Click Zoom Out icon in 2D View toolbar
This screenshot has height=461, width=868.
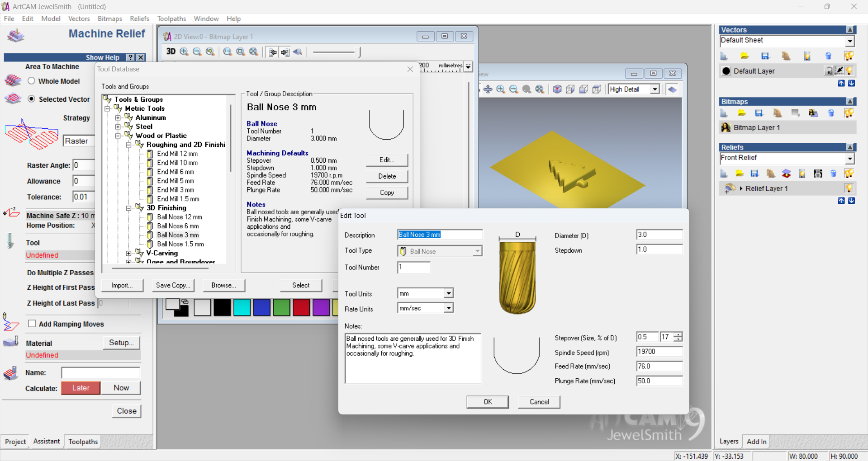tap(197, 52)
